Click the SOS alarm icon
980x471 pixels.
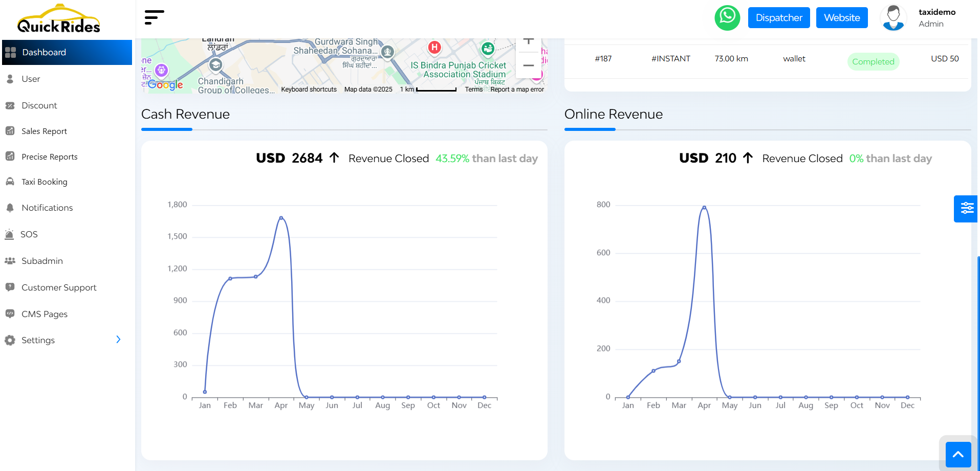pyautogui.click(x=9, y=234)
